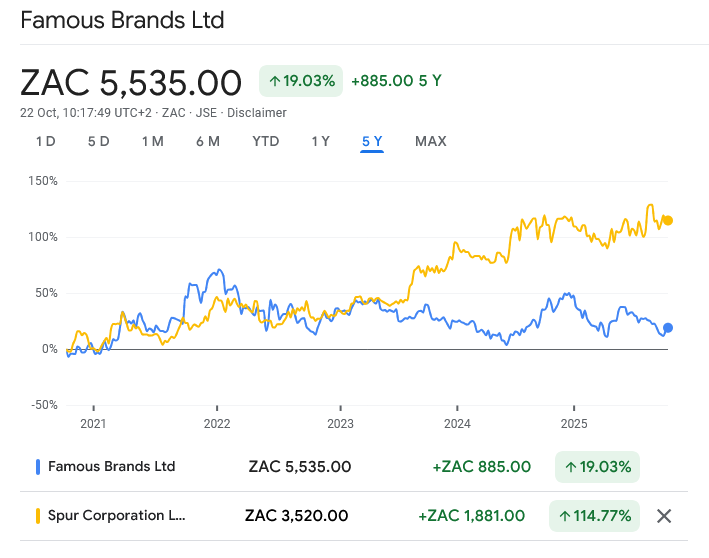Viewport: 709px width, 558px height.
Task: Click the 0% y-axis label
Action: coord(50,349)
